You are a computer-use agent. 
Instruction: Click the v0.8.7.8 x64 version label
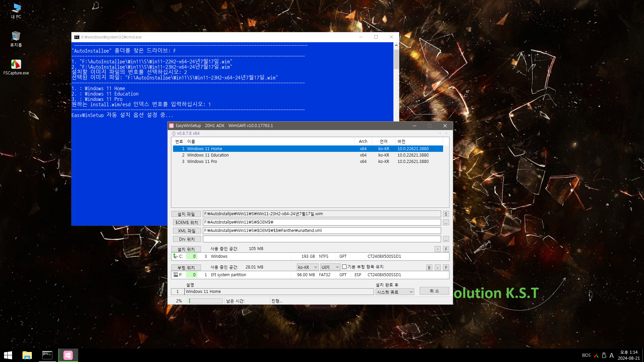(x=188, y=133)
